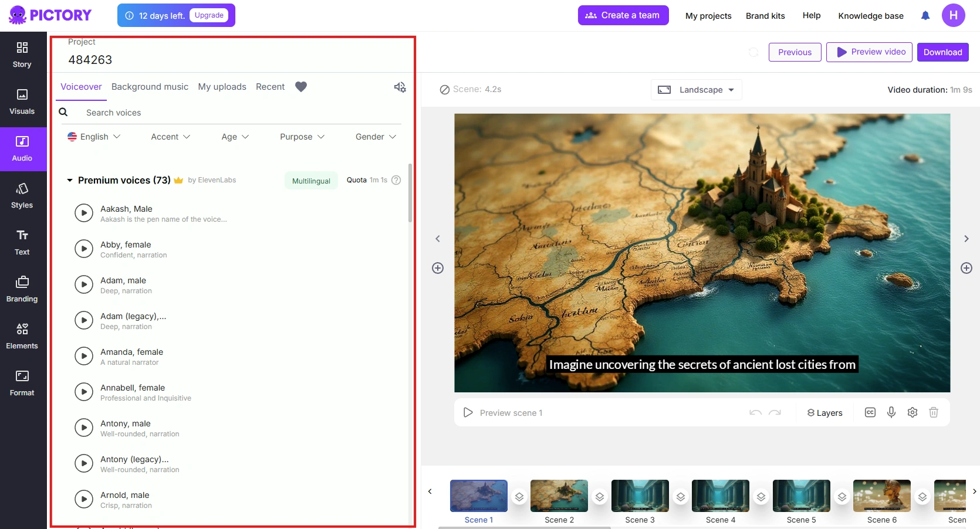Toggle closed captions icon for scene
The image size is (980, 529).
point(870,412)
